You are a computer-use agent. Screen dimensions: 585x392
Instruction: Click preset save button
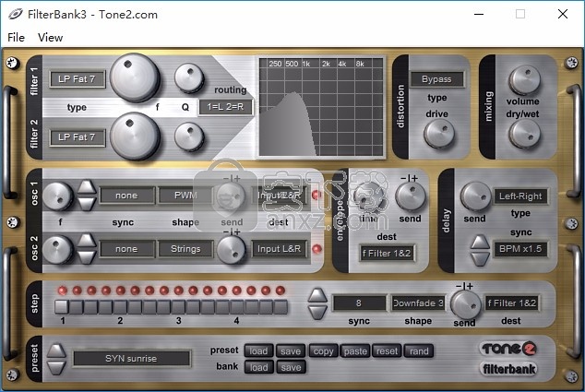pos(291,351)
